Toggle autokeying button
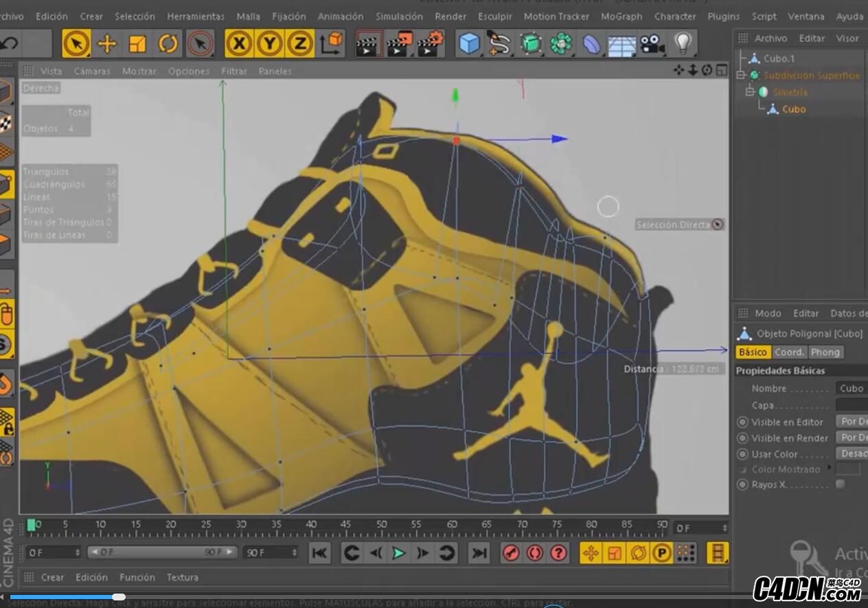Viewport: 868px width, 608px height. [x=534, y=552]
